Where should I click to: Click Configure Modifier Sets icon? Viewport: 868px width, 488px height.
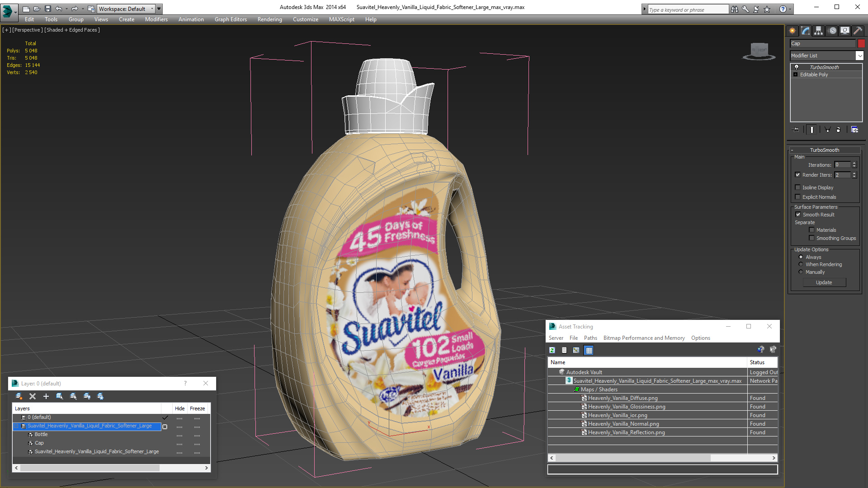(x=854, y=130)
